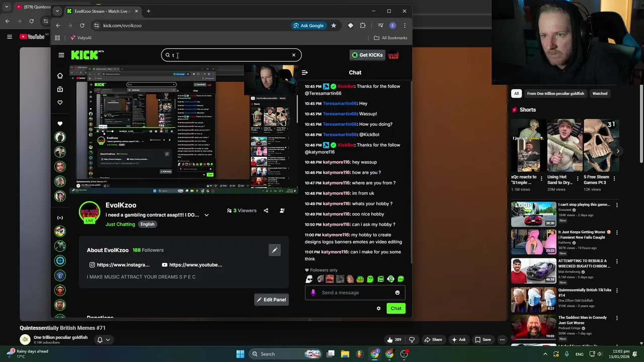Viewport: 644px width, 362px height.
Task: Open VidyoAI bookmark
Action: tap(80, 38)
